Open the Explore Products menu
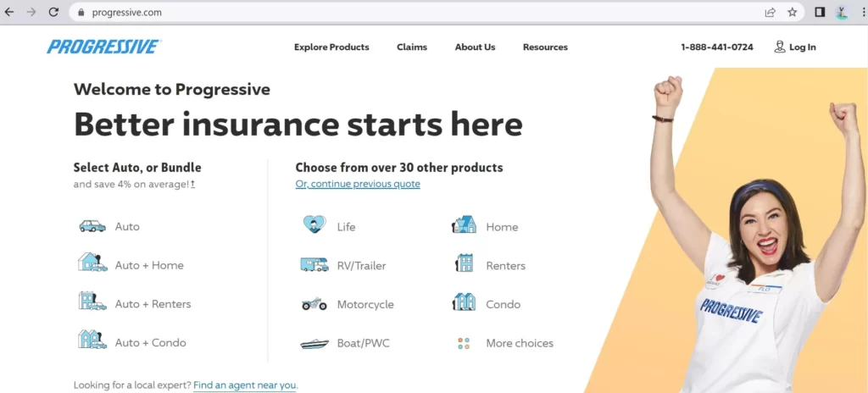 pos(331,47)
